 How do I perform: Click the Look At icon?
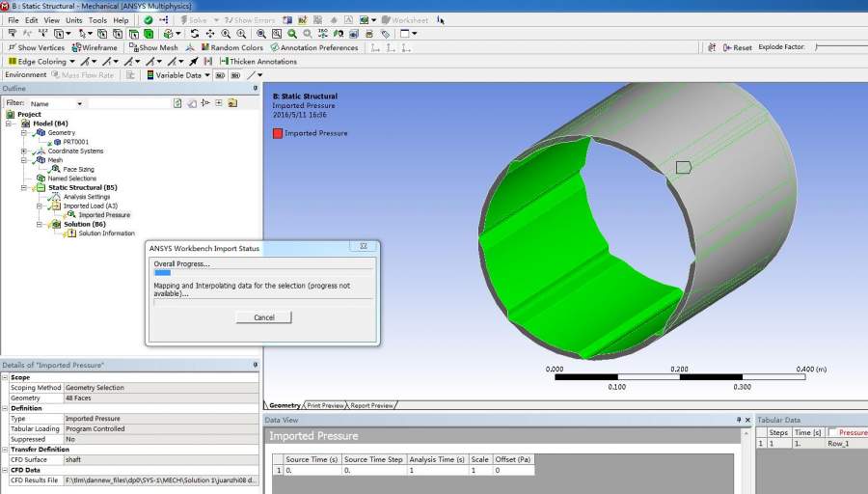[339, 34]
